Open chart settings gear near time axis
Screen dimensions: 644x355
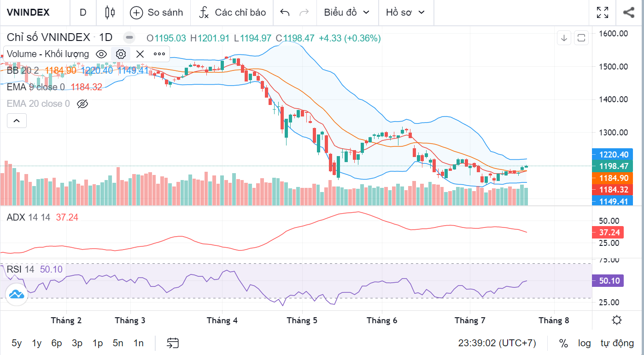[617, 320]
